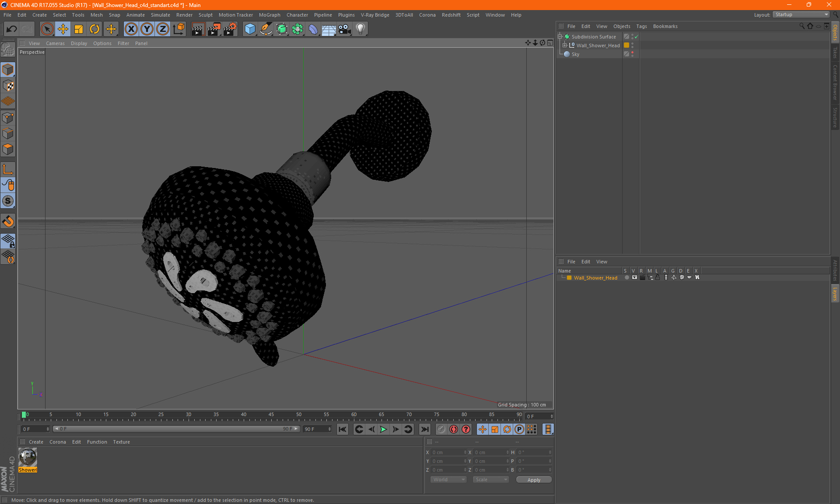This screenshot has height=504, width=840.
Task: Activate the Move tool
Action: pyautogui.click(x=63, y=29)
